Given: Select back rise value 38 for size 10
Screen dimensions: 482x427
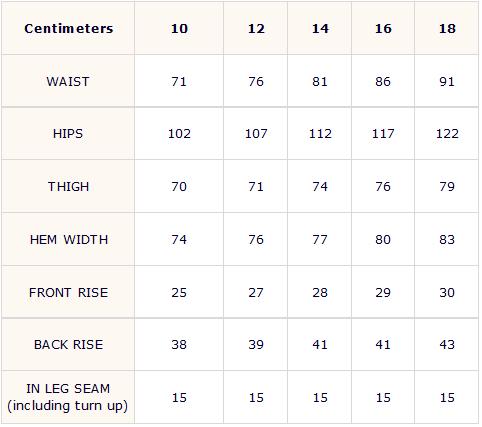Looking at the screenshot, I should click(179, 345).
